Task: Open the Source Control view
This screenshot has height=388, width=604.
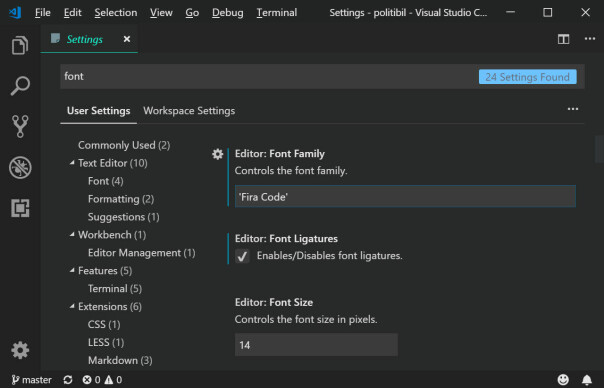Action: [20, 126]
